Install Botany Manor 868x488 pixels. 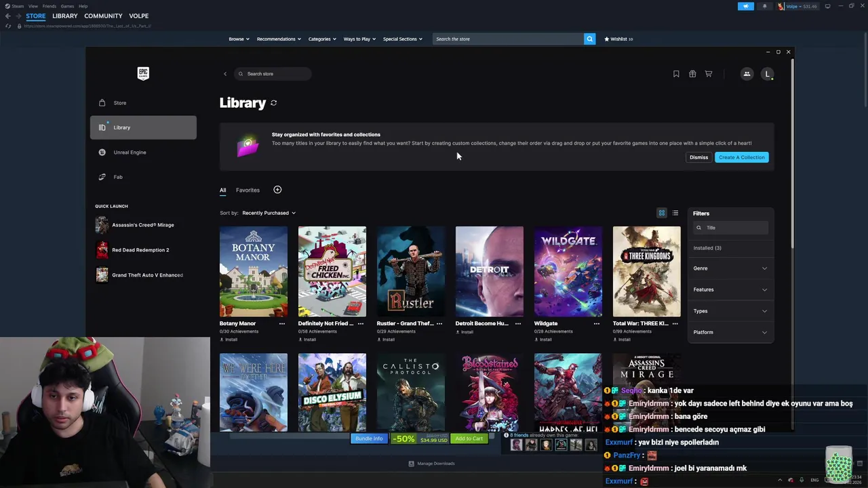tap(229, 340)
